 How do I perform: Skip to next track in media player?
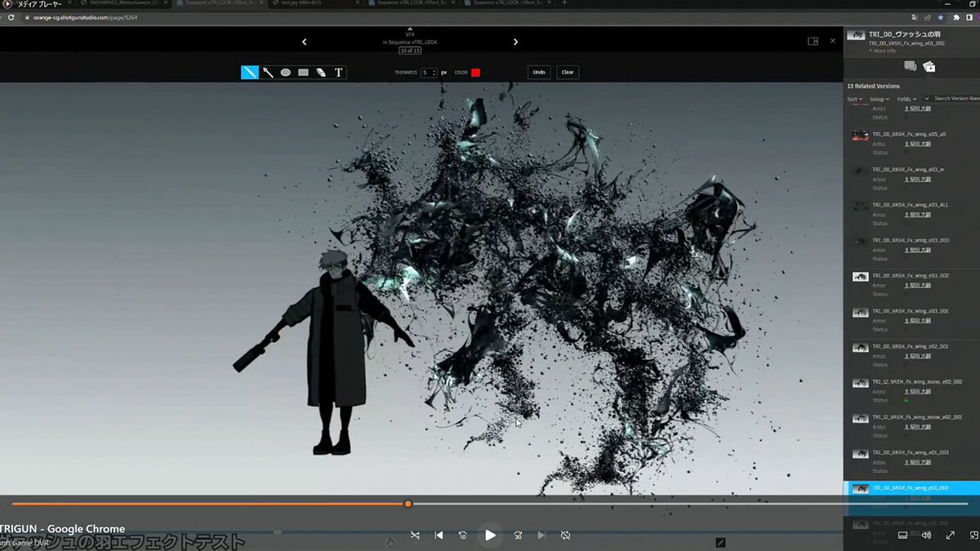pos(541,535)
